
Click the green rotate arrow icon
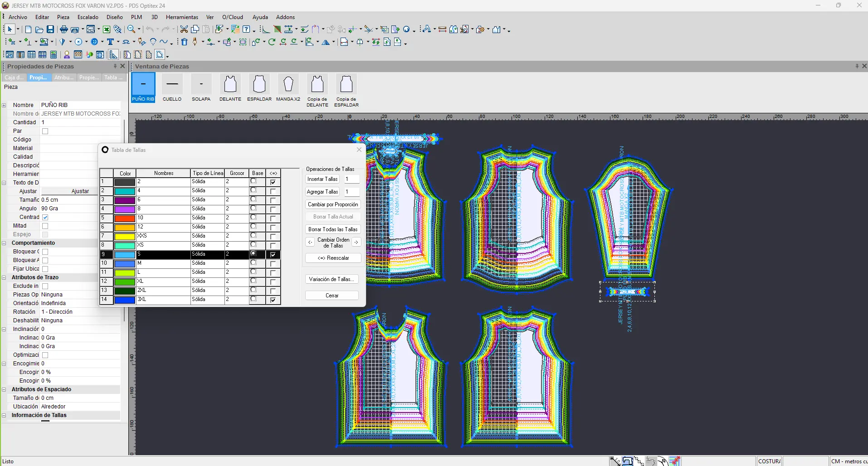272,42
